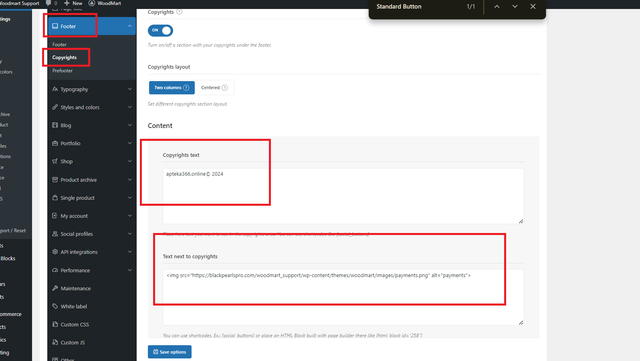Go to next find match arrow
The image size is (640, 361).
pos(515,7)
